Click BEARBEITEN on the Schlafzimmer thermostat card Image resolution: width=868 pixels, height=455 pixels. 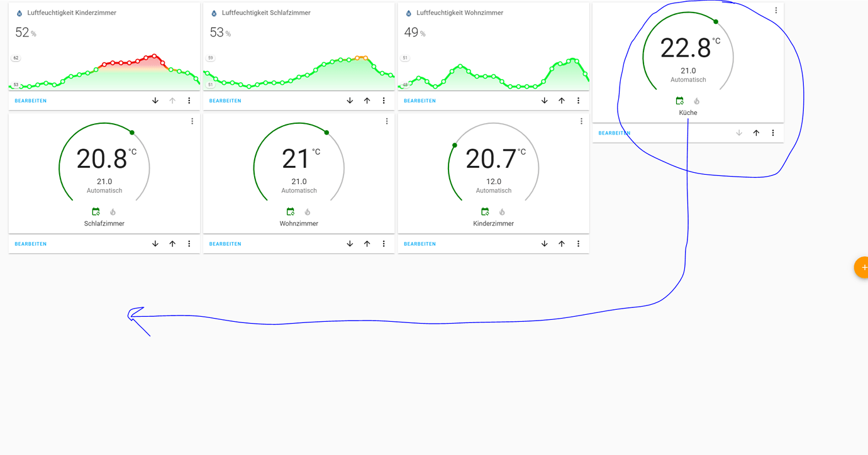(x=30, y=243)
